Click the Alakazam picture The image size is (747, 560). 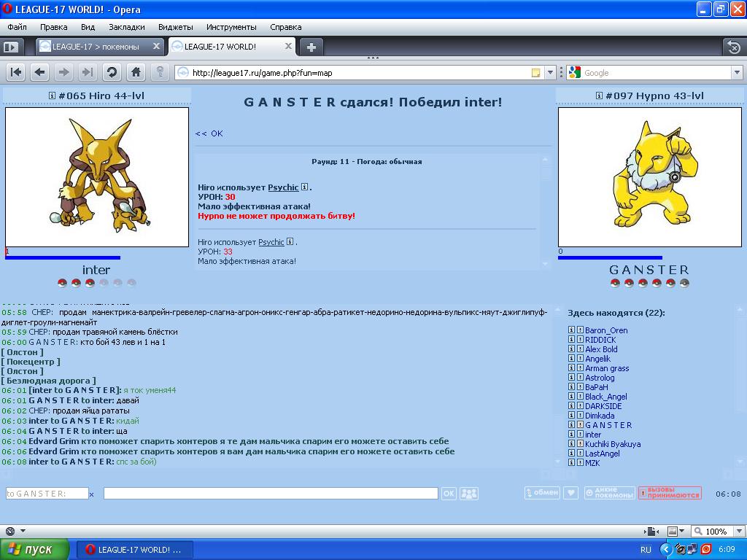coord(97,177)
